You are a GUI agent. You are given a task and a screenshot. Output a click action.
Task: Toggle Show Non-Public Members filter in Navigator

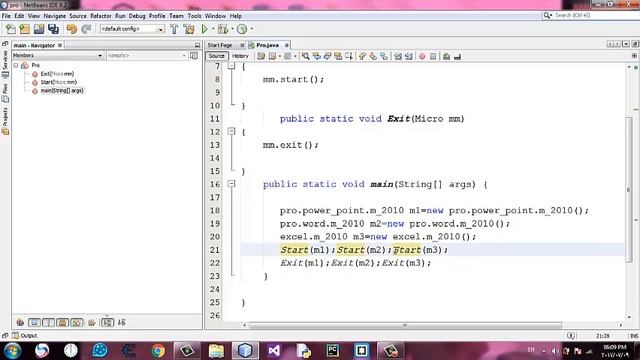click(x=62, y=322)
